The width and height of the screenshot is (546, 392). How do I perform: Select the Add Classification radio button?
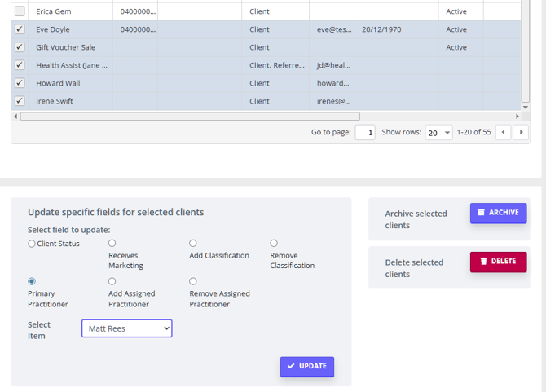pyautogui.click(x=193, y=243)
